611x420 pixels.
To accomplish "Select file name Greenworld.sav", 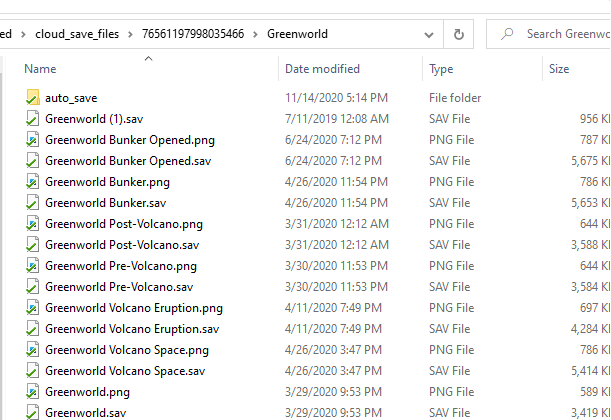I will pyautogui.click(x=86, y=413).
